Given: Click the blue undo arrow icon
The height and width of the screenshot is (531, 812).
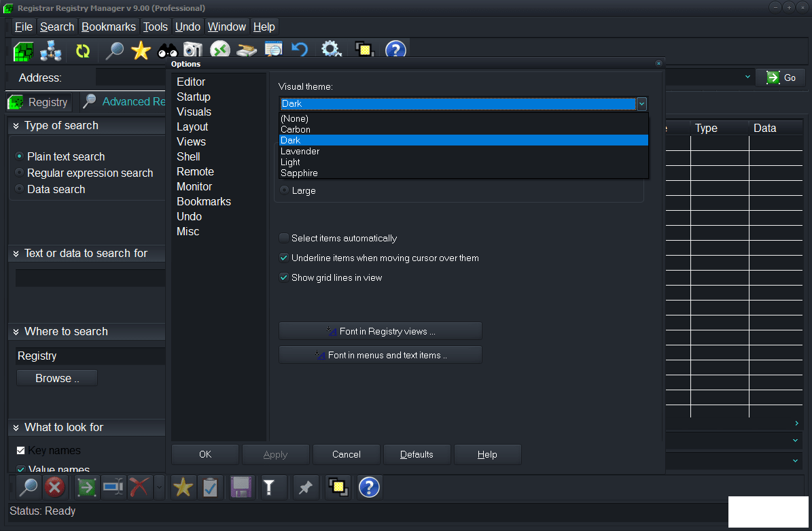Looking at the screenshot, I should (x=300, y=50).
